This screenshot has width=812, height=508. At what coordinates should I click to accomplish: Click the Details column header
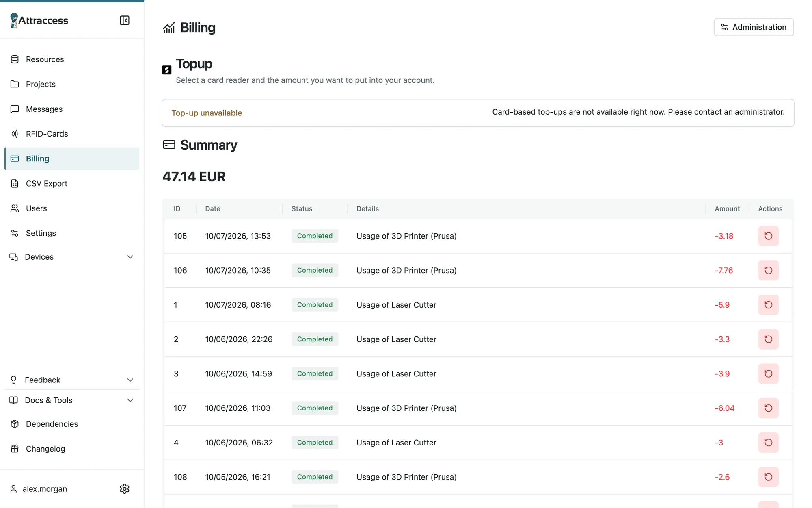click(x=367, y=209)
